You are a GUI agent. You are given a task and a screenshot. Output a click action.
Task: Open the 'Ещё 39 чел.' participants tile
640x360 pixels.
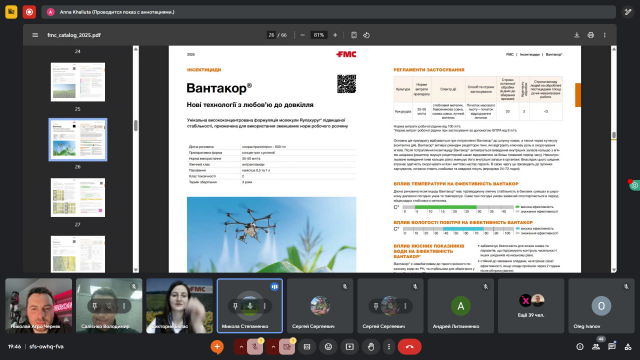[531, 306]
